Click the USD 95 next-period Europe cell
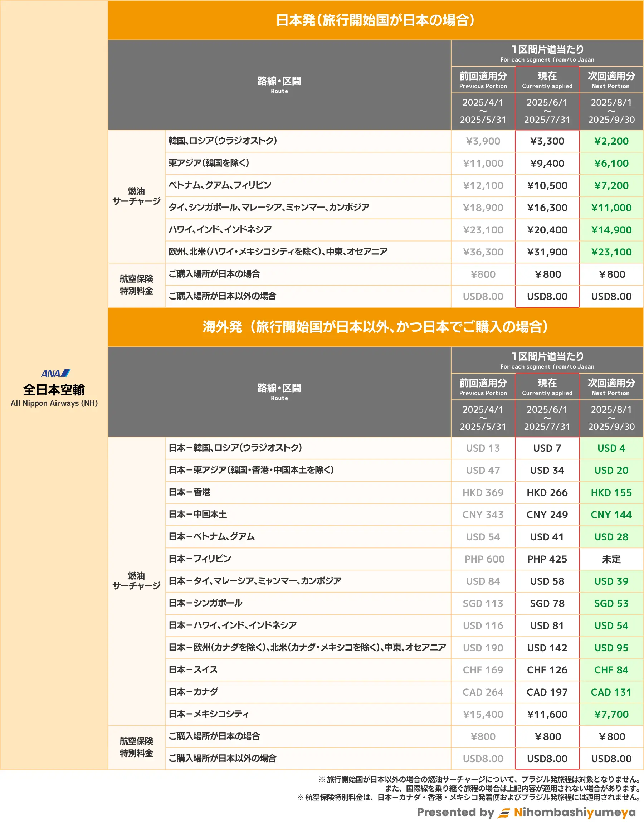This screenshot has height=823, width=644. pos(611,648)
